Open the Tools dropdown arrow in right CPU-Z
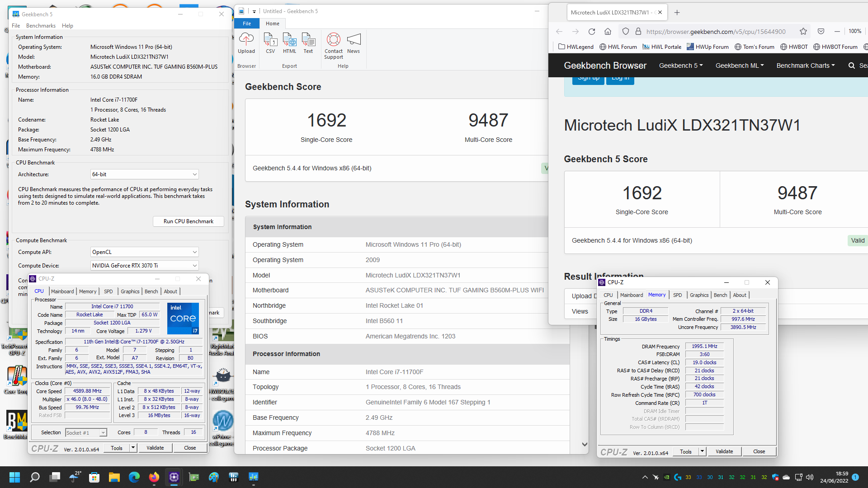Screen dimensions: 868x488 click(702, 451)
